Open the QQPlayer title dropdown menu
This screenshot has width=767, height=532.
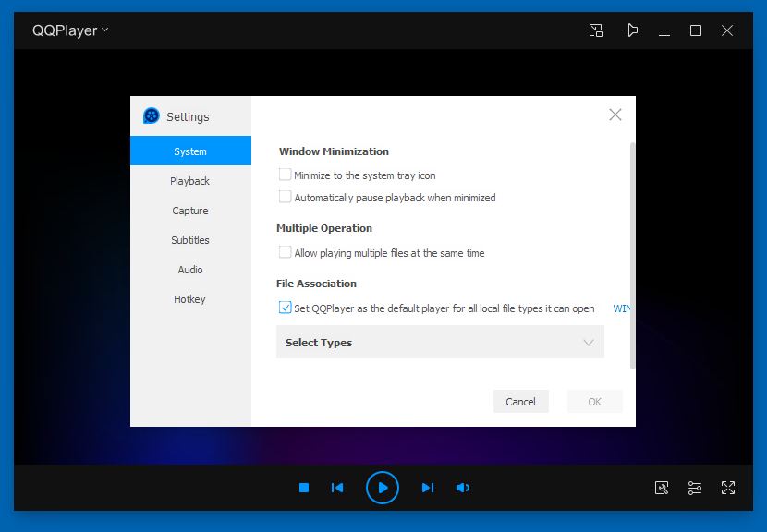point(70,30)
